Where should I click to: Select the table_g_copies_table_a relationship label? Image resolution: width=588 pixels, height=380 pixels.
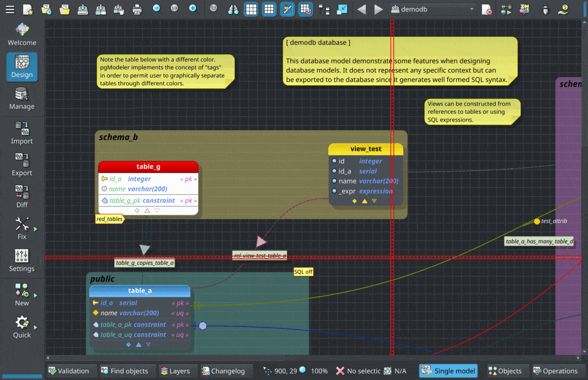(145, 263)
